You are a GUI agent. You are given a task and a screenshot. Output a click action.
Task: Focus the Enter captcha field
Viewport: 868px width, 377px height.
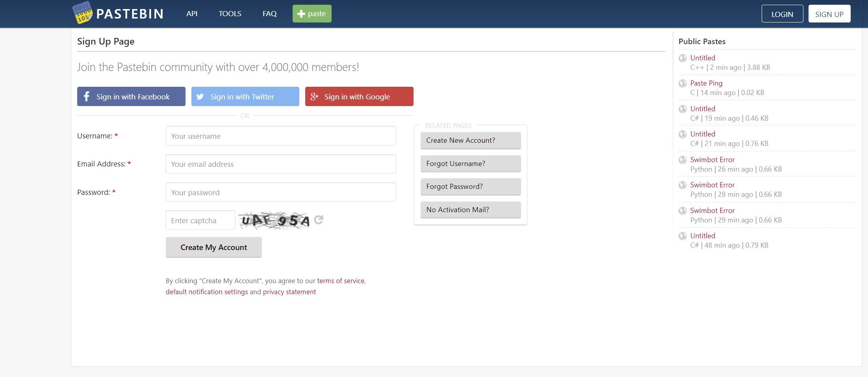[x=200, y=220]
